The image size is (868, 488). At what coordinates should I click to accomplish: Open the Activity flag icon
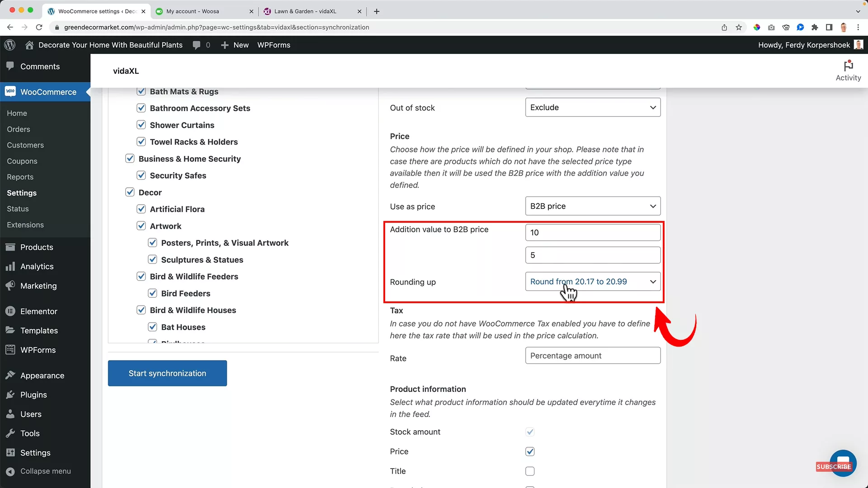(x=848, y=66)
